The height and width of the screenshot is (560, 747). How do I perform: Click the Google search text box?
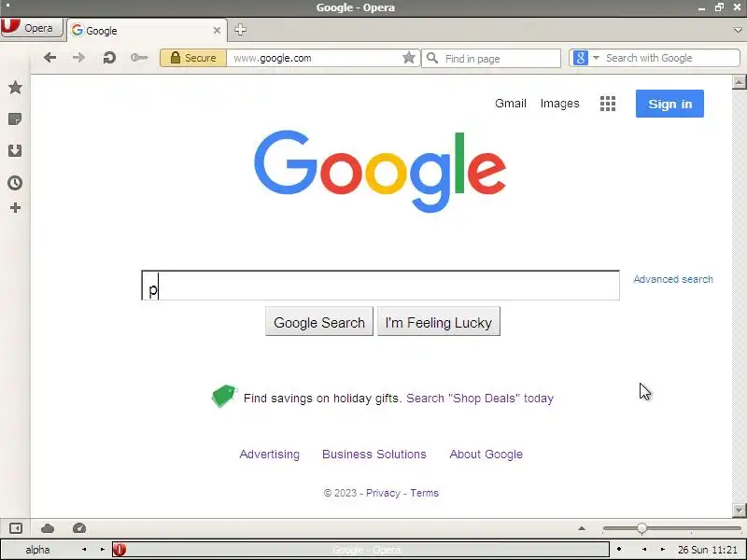[x=380, y=286]
